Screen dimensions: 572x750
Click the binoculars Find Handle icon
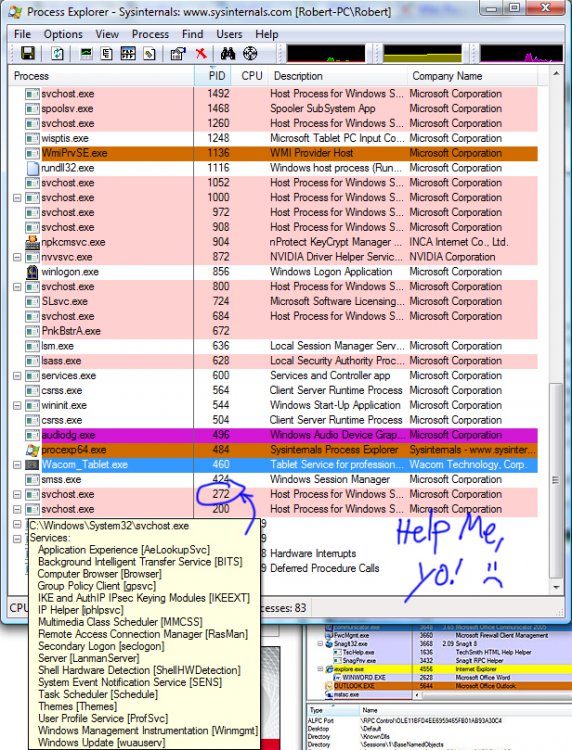pyautogui.click(x=228, y=54)
